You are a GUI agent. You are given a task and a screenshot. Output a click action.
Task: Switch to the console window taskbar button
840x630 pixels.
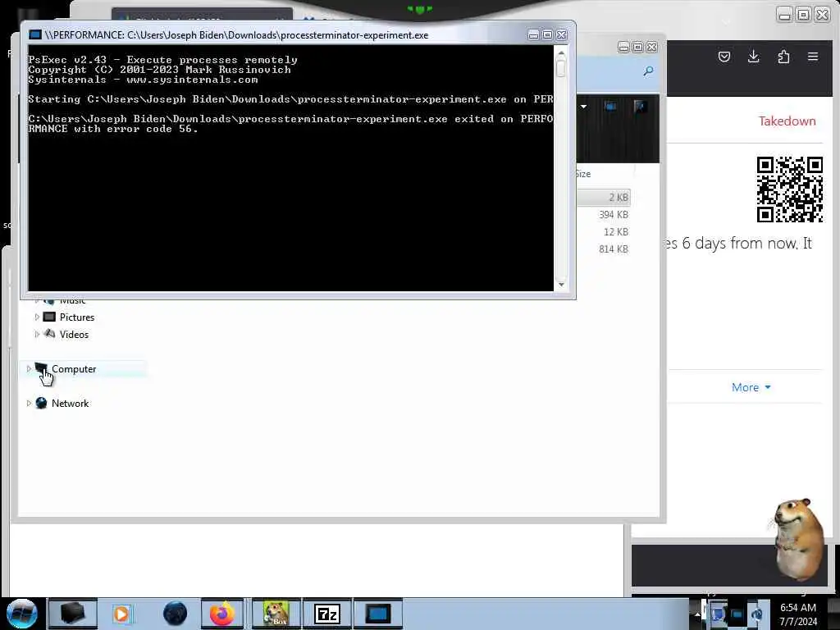point(377,614)
